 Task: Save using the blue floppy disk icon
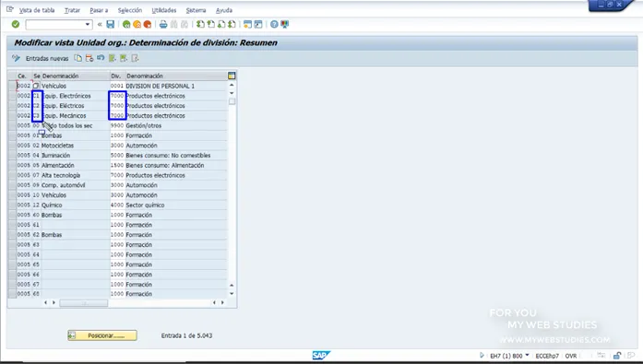[x=111, y=25]
